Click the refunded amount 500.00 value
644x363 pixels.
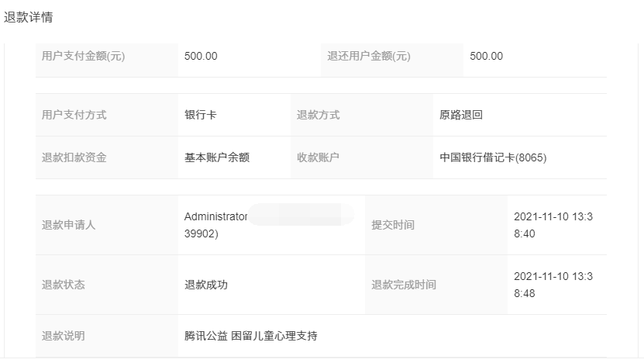click(486, 57)
